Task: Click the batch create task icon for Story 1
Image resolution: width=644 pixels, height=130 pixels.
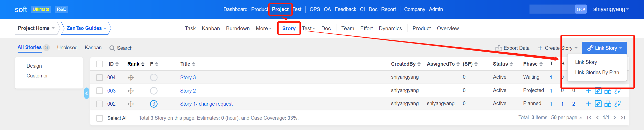Action: pyautogui.click(x=598, y=104)
